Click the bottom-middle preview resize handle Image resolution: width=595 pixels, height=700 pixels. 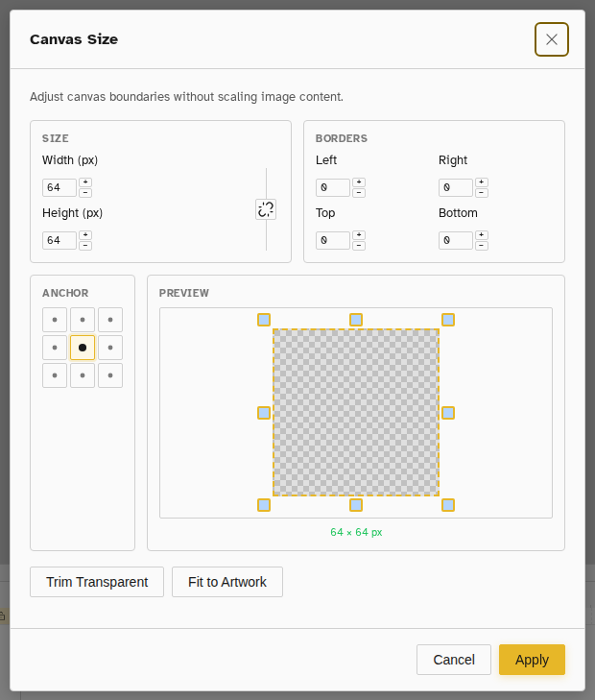(356, 505)
